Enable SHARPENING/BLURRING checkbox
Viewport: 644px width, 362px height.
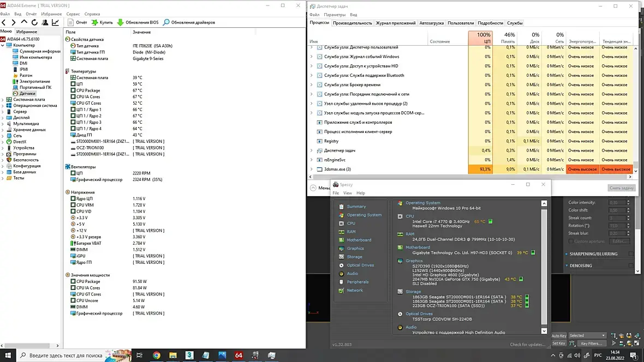[631, 254]
